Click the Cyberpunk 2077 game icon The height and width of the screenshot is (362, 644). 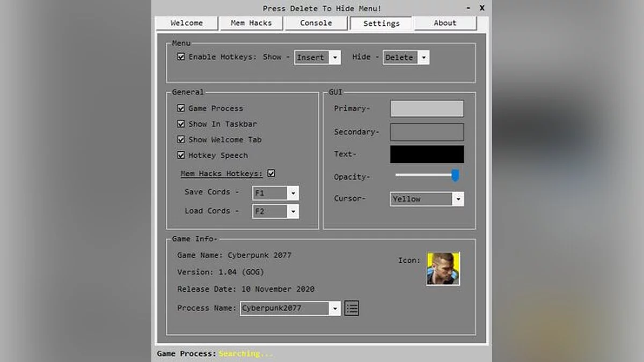tap(443, 269)
